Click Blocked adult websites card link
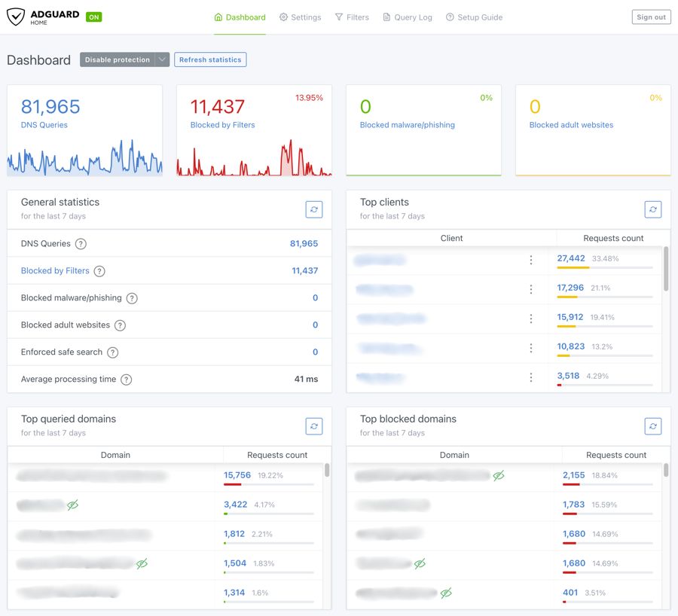Screen dimensions: 678x616 pyautogui.click(x=571, y=125)
